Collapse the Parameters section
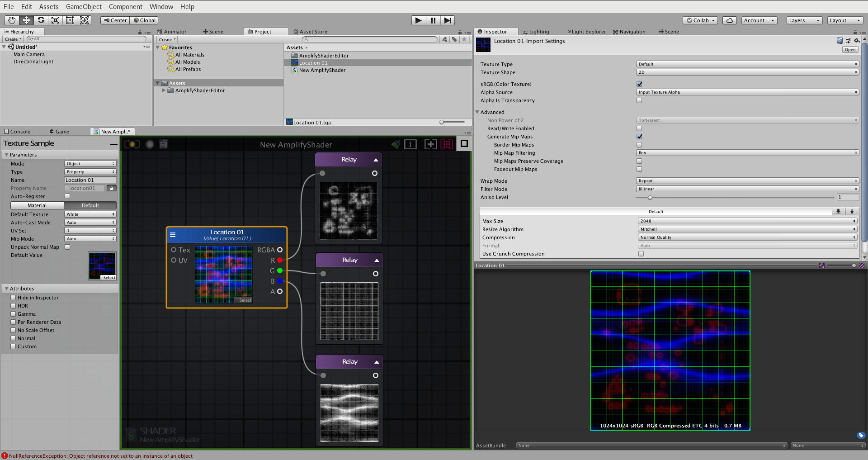 (7, 155)
